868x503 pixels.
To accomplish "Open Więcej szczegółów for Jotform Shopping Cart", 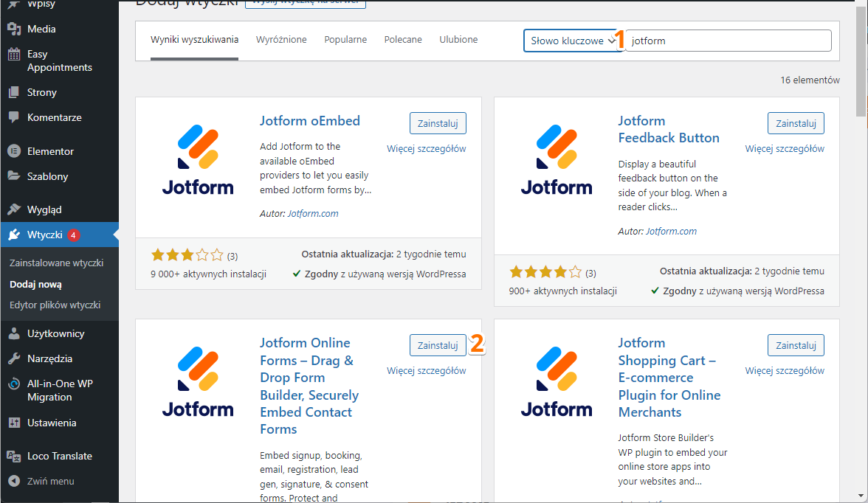I will [785, 371].
